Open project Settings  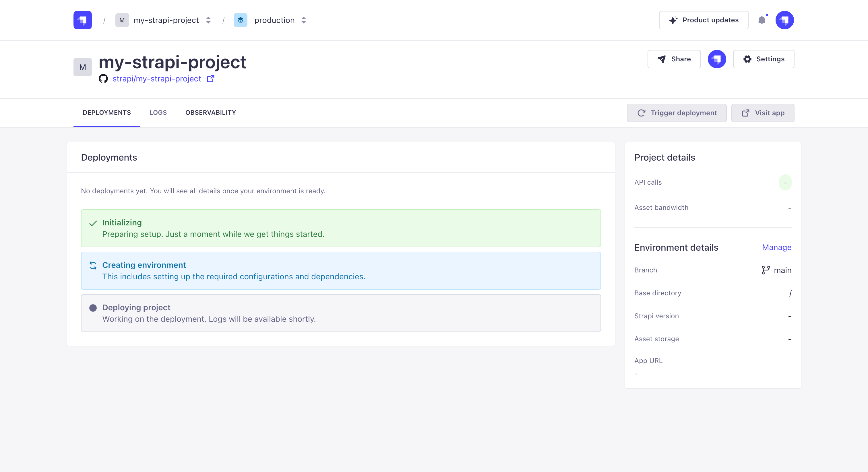[x=764, y=59]
